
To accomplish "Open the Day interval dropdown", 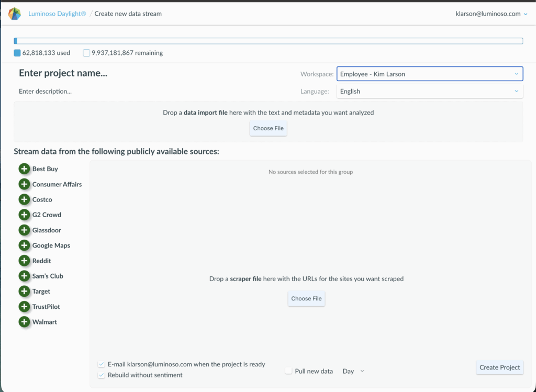I will [x=353, y=371].
